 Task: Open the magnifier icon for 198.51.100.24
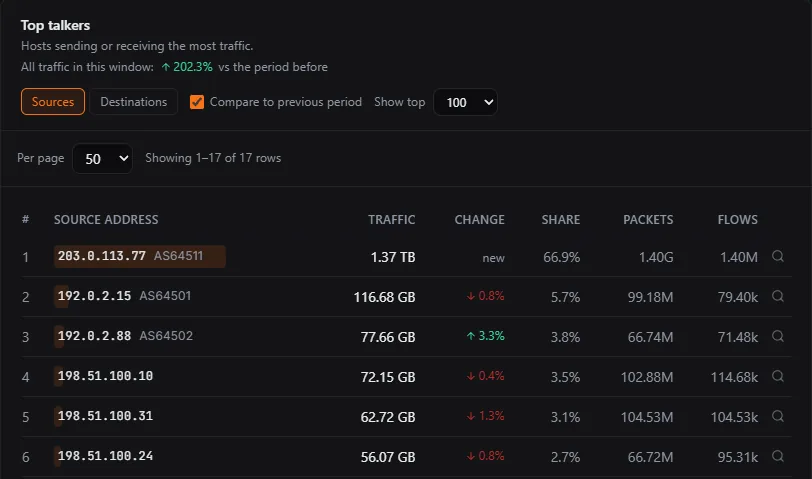coord(777,456)
